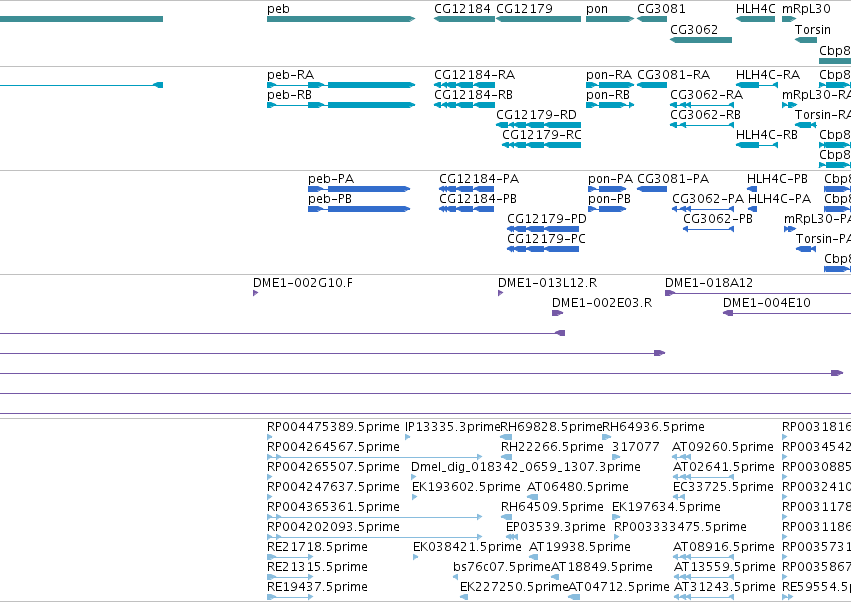Click the CG3062-RB transcript
Screen dimensions: 851x602
pyautogui.click(x=702, y=125)
